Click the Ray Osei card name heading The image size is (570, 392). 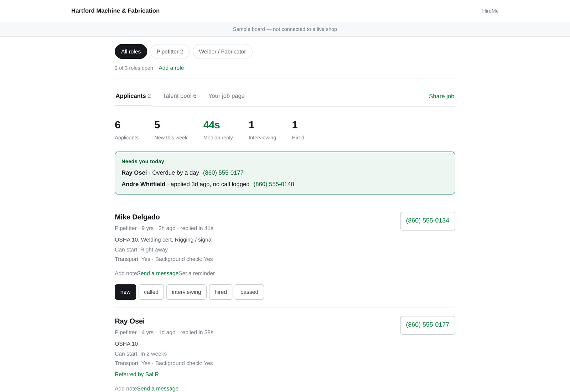[130, 321]
